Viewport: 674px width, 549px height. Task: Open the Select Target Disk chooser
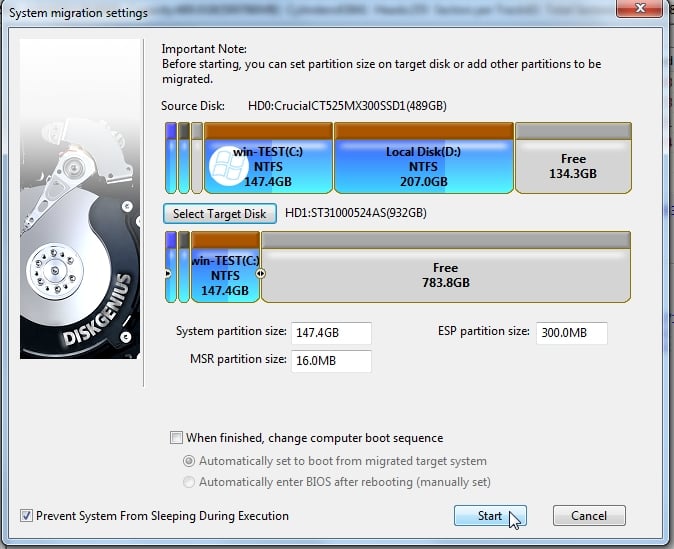[220, 214]
